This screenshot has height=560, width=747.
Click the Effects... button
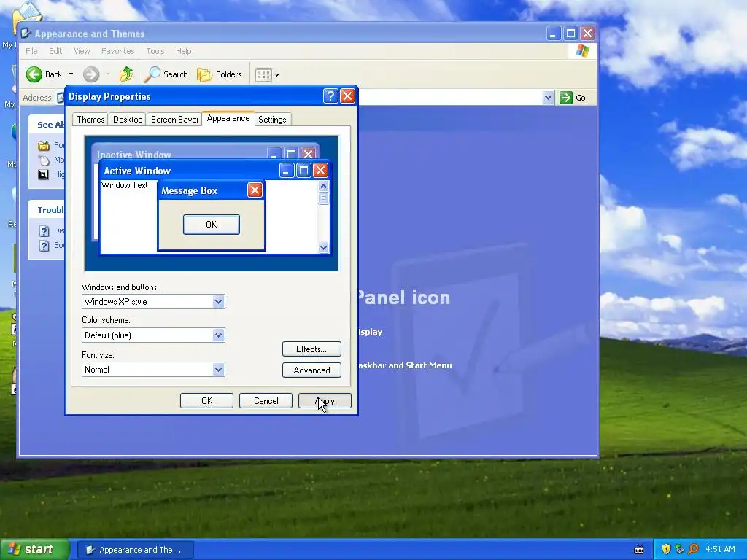311,349
